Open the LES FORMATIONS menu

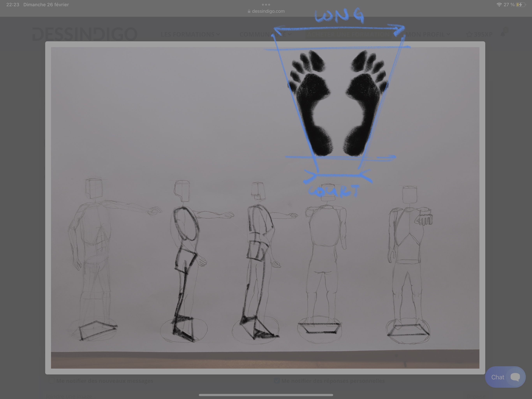188,34
